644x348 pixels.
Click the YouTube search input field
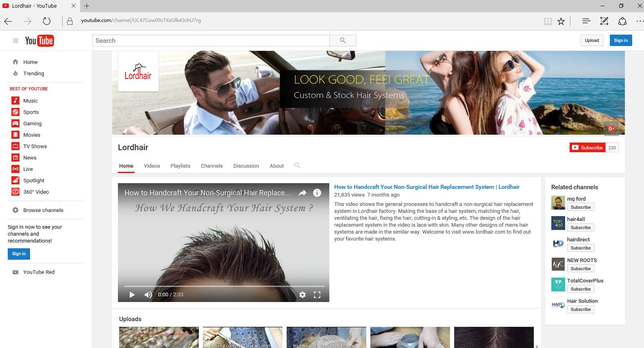(211, 41)
